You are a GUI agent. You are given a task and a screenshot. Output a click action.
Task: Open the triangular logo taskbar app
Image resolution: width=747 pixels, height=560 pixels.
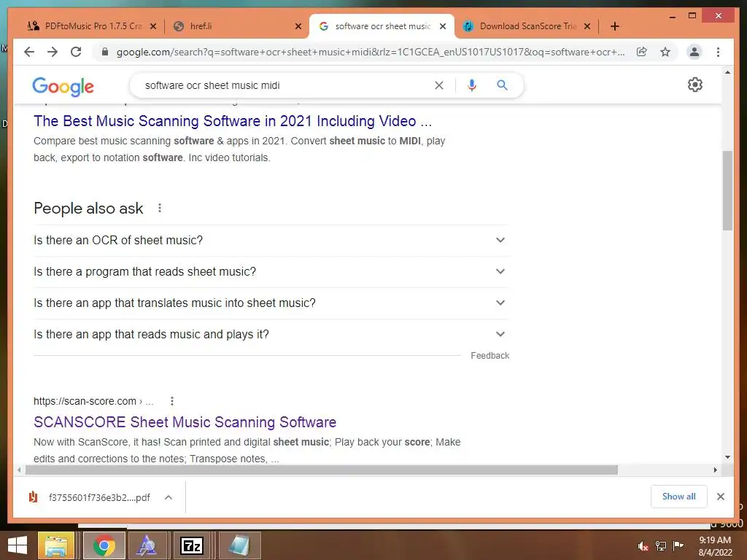click(x=146, y=545)
